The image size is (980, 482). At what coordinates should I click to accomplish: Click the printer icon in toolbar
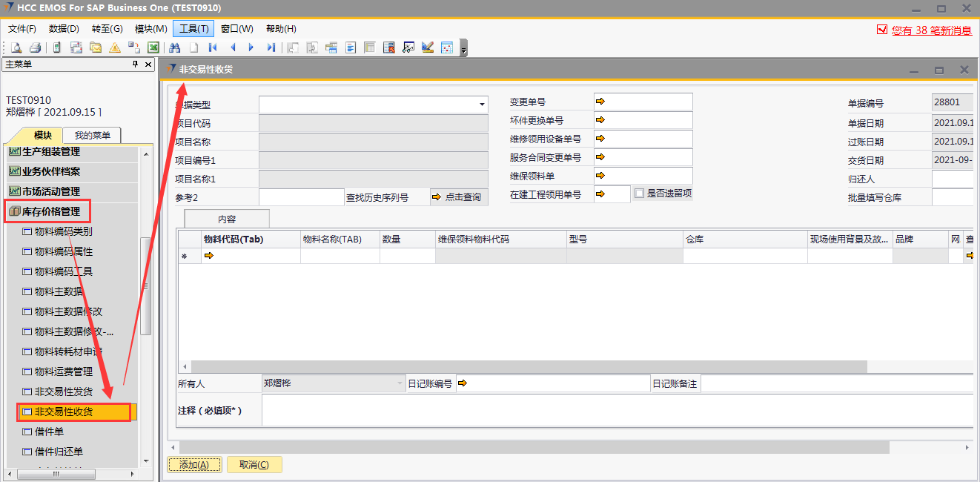point(35,47)
